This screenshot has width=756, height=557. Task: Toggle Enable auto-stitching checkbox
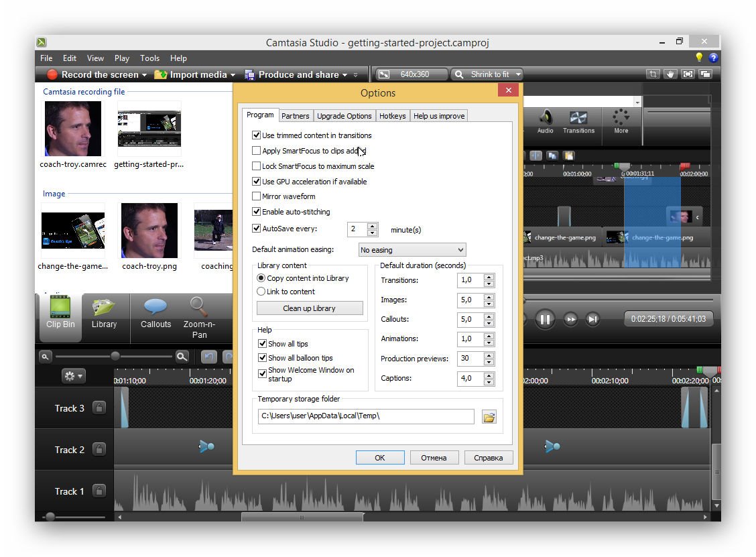pyautogui.click(x=257, y=211)
